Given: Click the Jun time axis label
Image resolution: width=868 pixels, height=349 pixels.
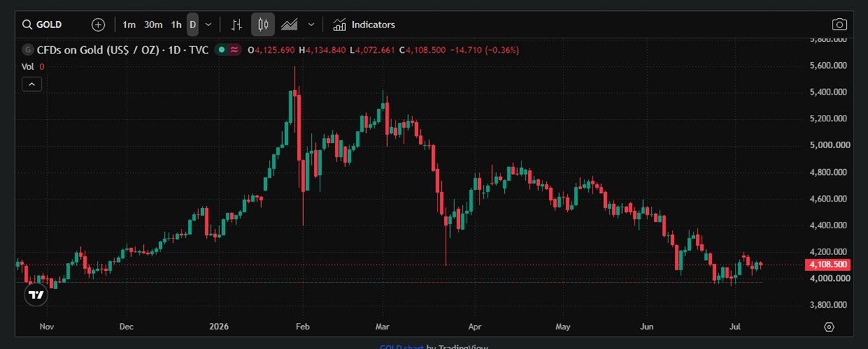Looking at the screenshot, I should point(647,327).
